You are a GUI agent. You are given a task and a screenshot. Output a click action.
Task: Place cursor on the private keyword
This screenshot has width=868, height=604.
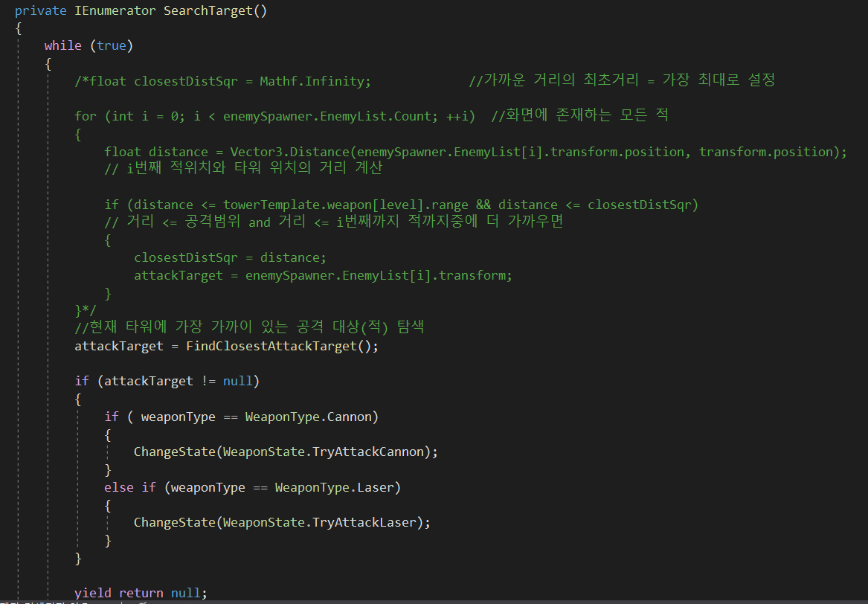click(41, 10)
